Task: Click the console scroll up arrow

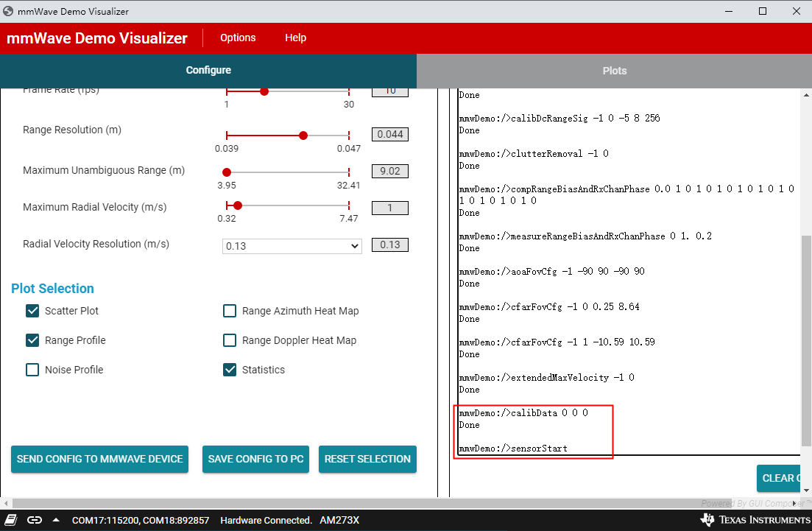Action: point(806,95)
